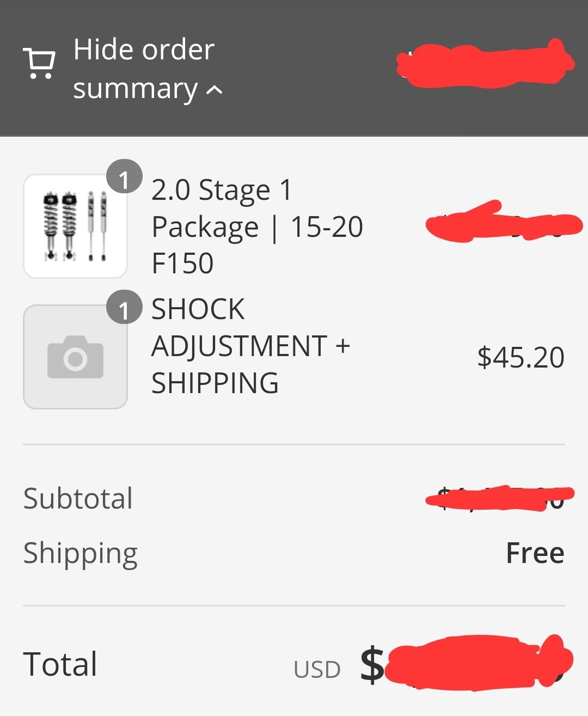588x716 pixels.
Task: Click the Total label
Action: tap(60, 664)
